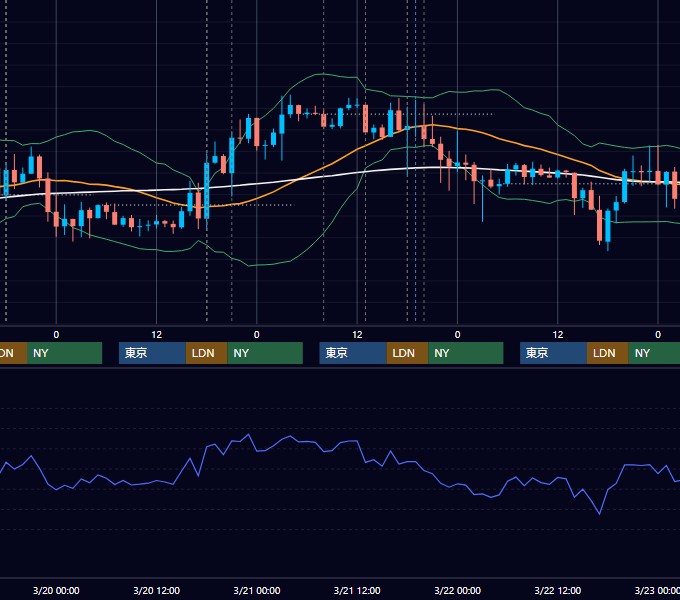
Task: Click the tall blue candle near 3/20 18:00
Action: 207,191
